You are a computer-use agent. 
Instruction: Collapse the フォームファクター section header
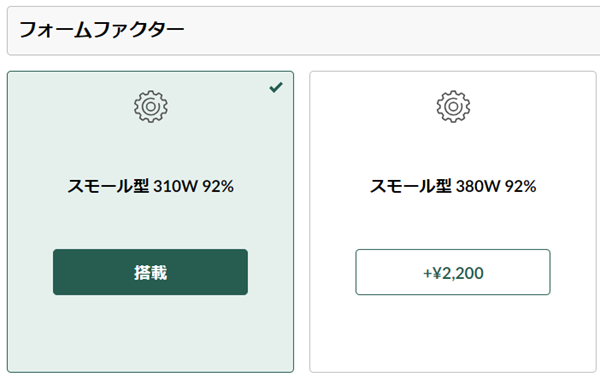pos(303,31)
